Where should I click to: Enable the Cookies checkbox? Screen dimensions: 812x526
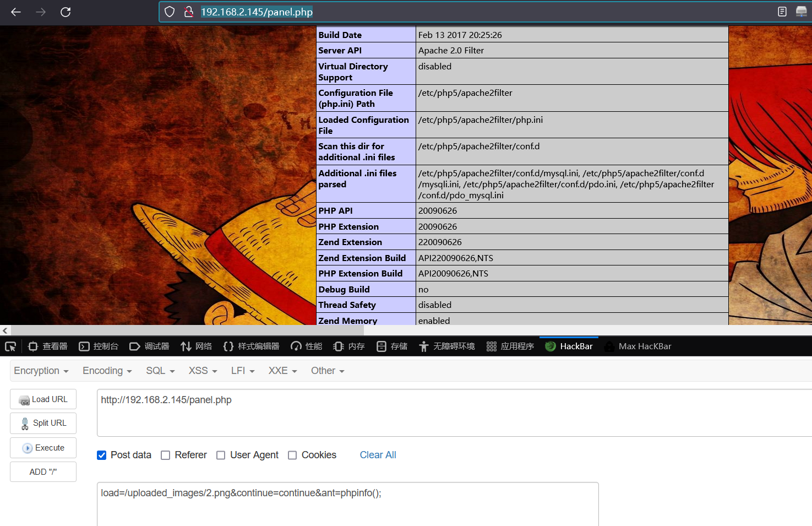click(x=292, y=455)
